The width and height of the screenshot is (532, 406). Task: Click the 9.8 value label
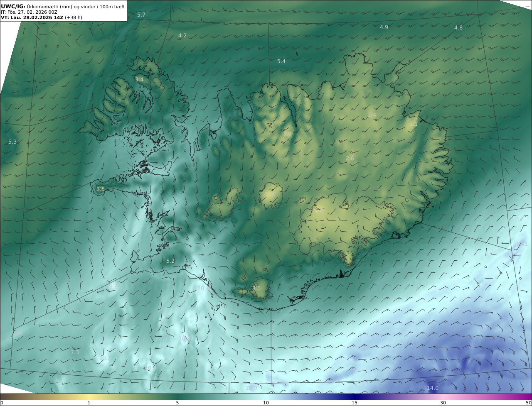click(x=113, y=286)
